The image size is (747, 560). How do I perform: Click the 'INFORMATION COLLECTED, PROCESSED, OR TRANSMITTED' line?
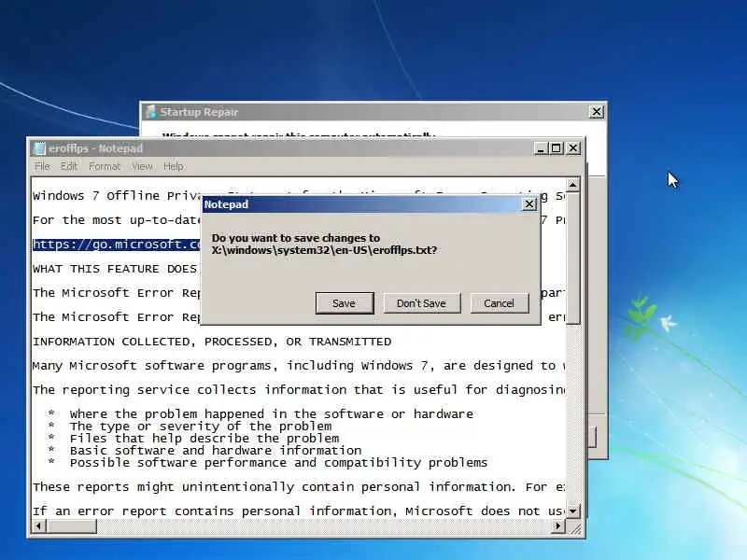coord(212,342)
